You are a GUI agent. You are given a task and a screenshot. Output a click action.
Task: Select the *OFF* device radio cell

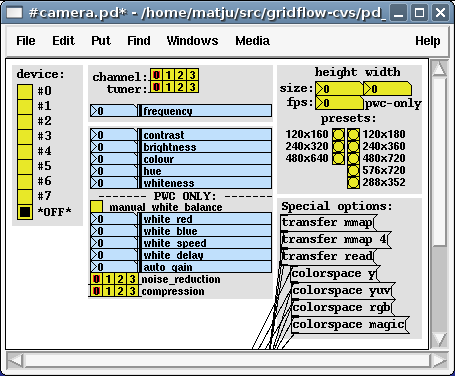pos(25,212)
